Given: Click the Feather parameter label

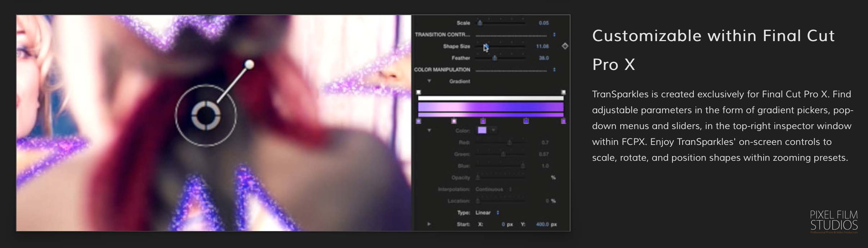Looking at the screenshot, I should [x=461, y=58].
